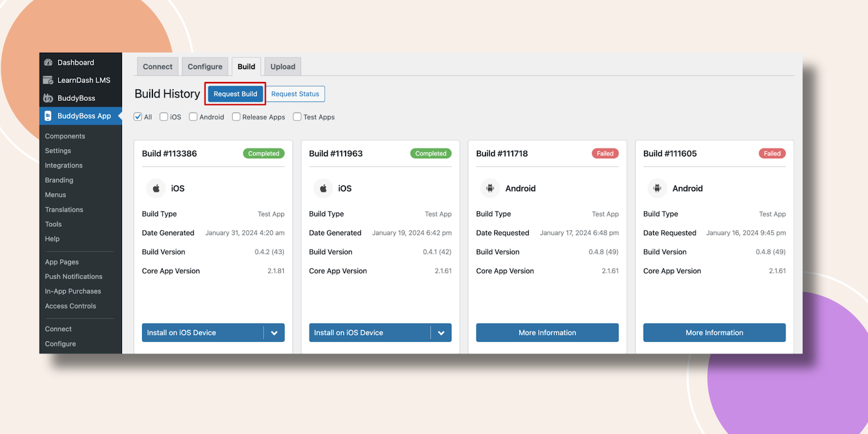Viewport: 868px width, 434px height.
Task: Click the 'Build #111963' card title
Action: click(x=336, y=154)
